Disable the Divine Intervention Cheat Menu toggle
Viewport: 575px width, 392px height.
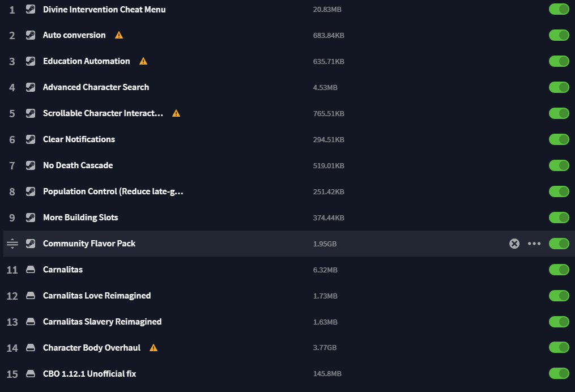click(559, 9)
